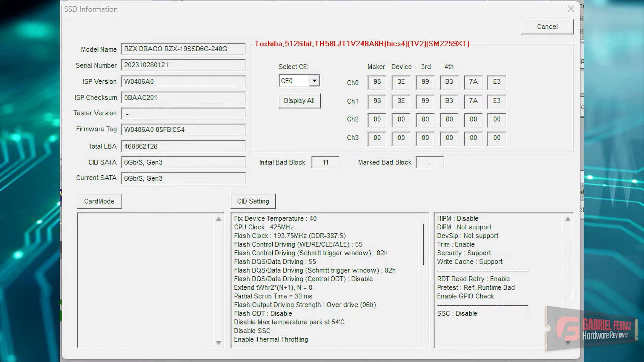Select line 'Flash DQS/Data Driving : 55'
This screenshot has height=362, width=644.
click(275, 262)
